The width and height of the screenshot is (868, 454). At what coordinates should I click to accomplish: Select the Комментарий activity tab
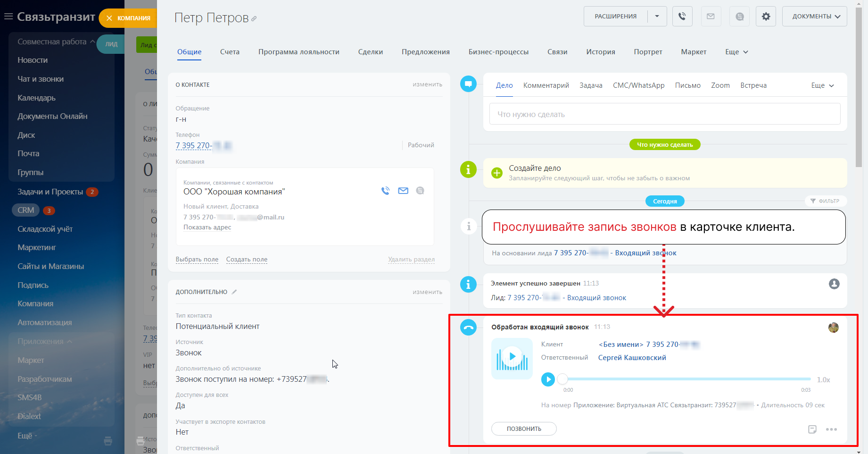pos(546,85)
